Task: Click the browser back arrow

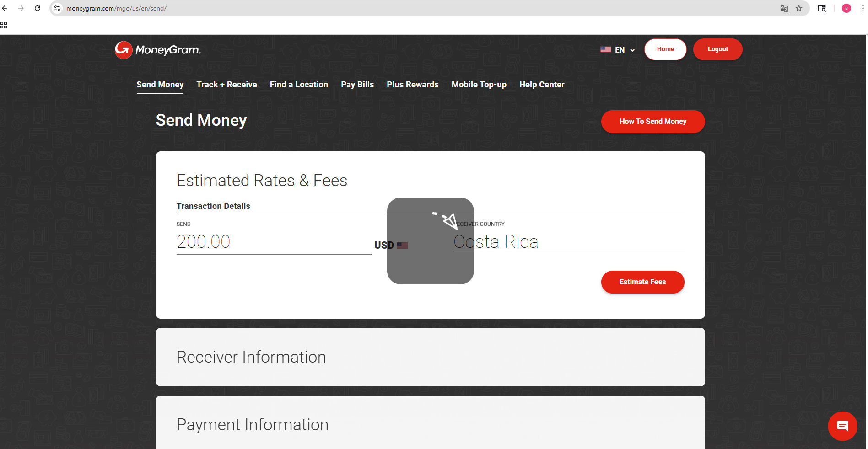Action: [x=5, y=8]
